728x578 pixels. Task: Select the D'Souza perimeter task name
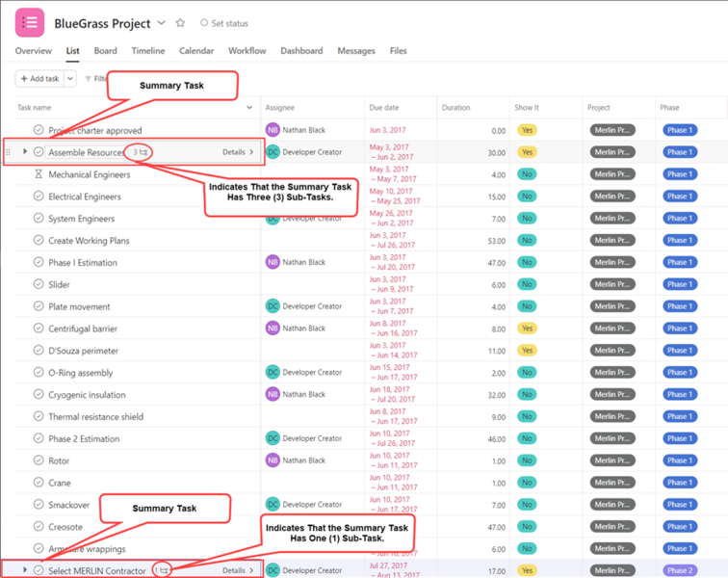(84, 351)
